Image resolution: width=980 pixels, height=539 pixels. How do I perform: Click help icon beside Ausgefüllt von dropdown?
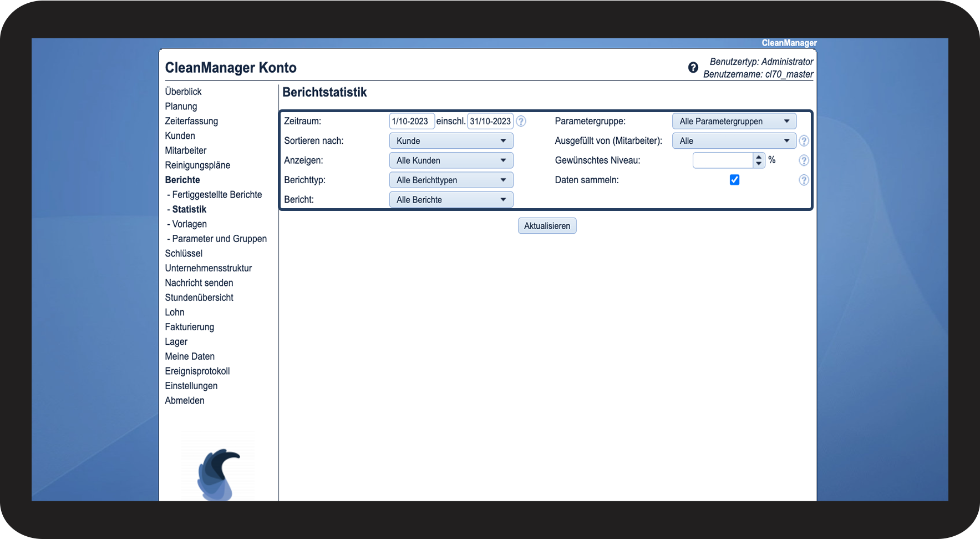point(803,141)
